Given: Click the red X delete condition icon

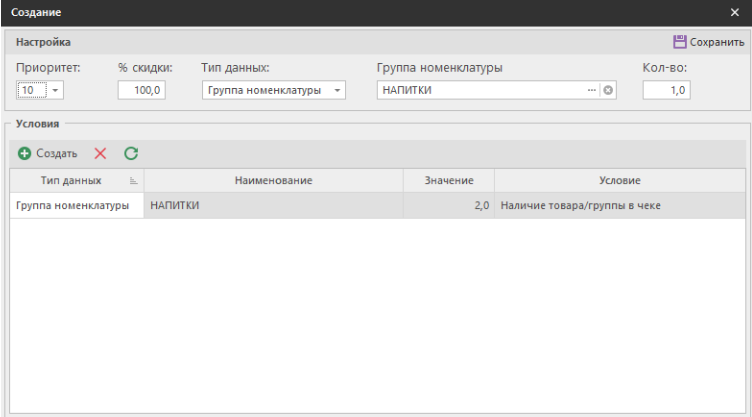Looking at the screenshot, I should pos(100,154).
